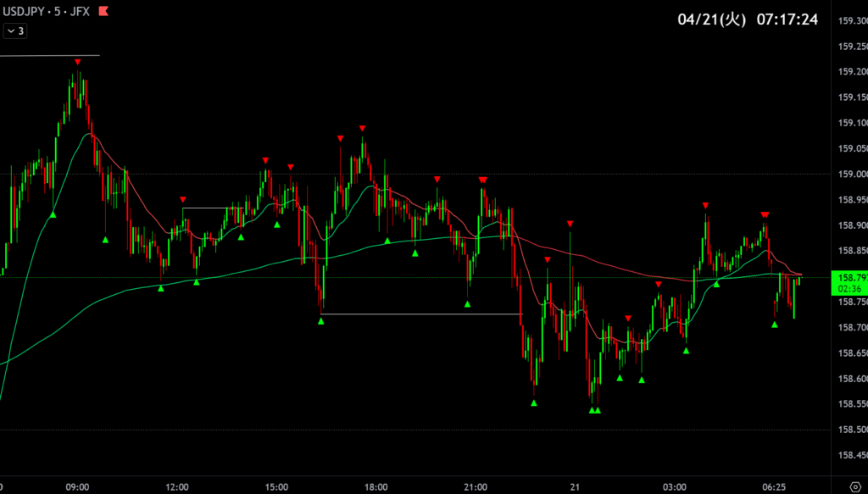Click green up arrow below the latest candles
This screenshot has width=868, height=494.
(775, 324)
